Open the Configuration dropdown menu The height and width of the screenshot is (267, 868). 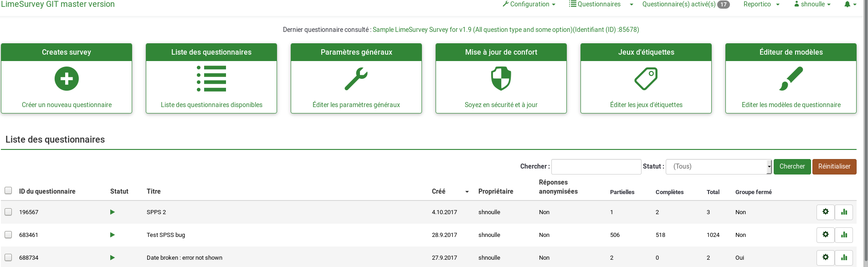coord(529,5)
